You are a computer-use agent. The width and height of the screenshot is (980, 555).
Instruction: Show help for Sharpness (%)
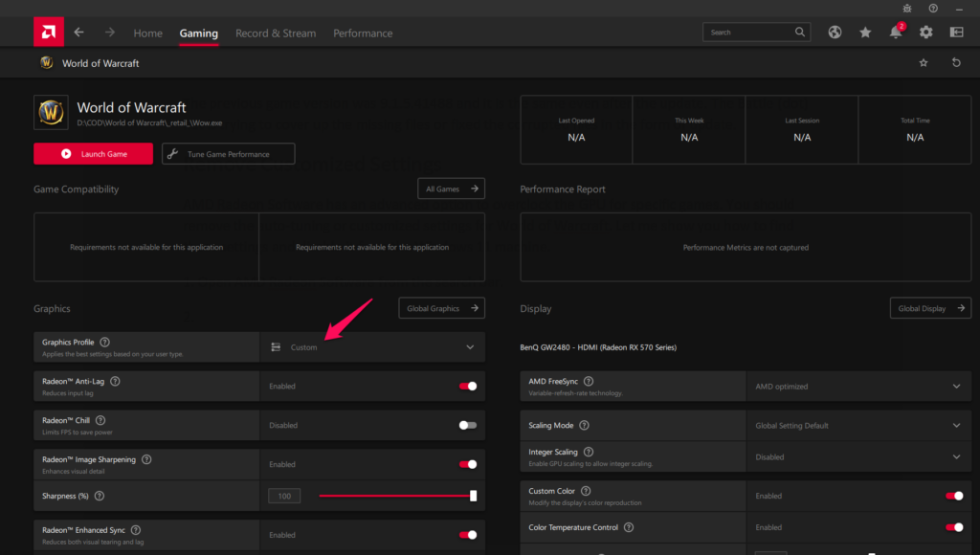(100, 496)
